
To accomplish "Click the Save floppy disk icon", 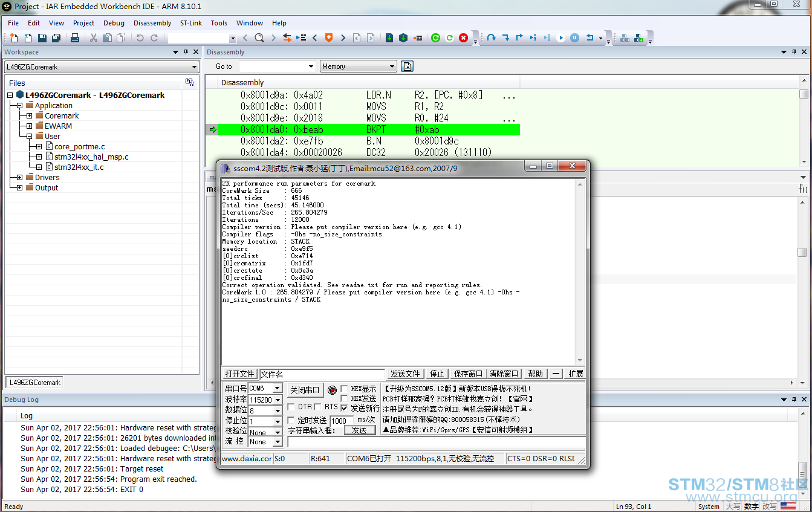I will click(x=42, y=38).
